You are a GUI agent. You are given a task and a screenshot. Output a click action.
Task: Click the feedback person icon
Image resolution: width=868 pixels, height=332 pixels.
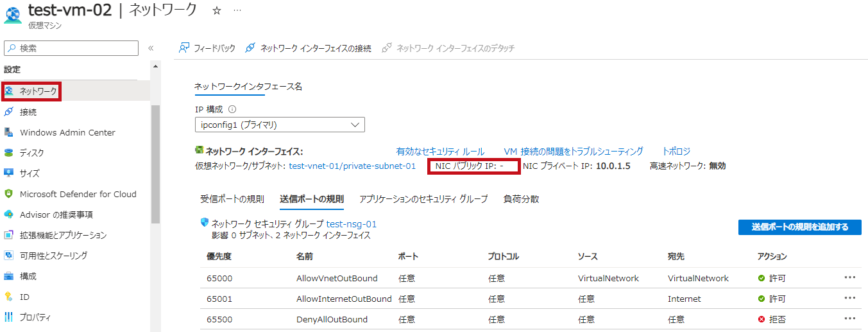click(x=184, y=48)
